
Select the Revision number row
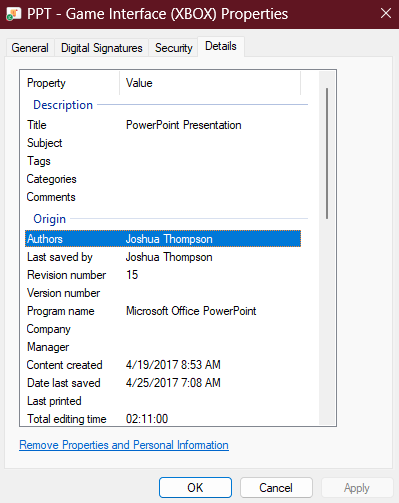tap(163, 275)
